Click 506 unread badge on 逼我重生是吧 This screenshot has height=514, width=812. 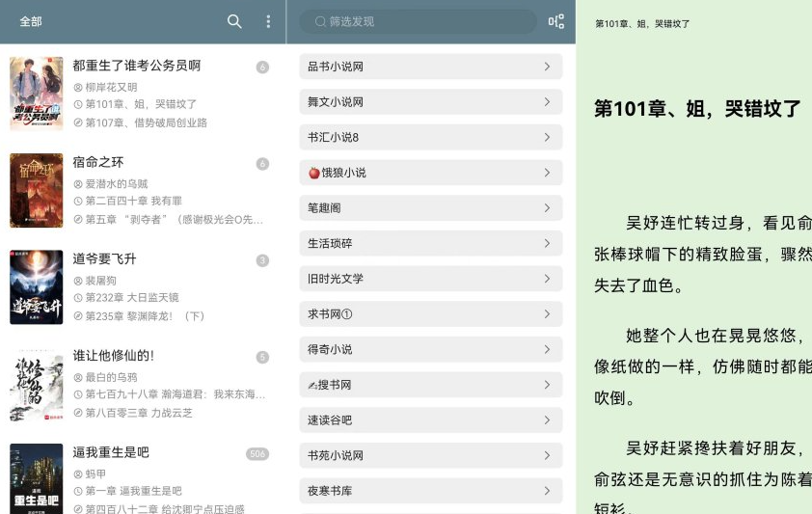257,454
